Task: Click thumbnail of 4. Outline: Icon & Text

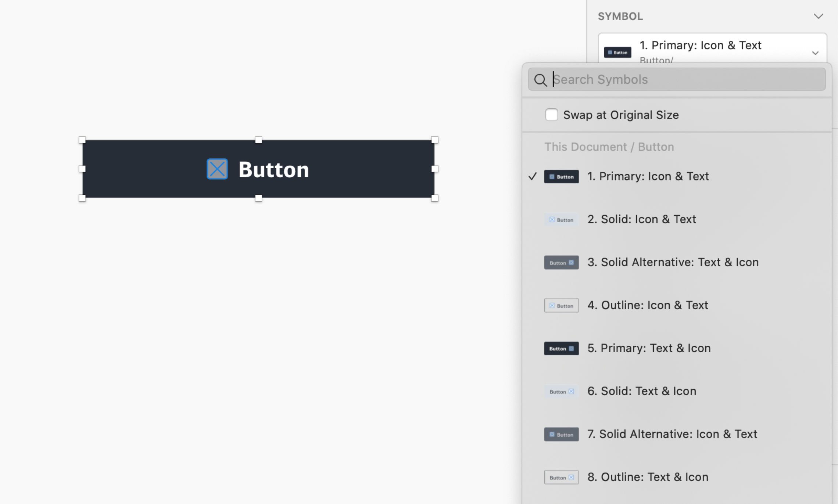Action: click(x=561, y=306)
